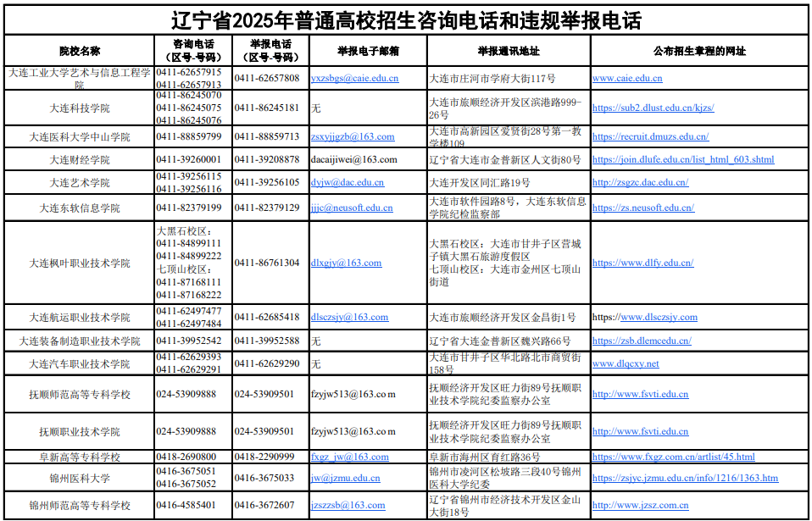The width and height of the screenshot is (812, 521).
Task: Visit zsb.dlemcedu.cn admission site
Action: (644, 340)
